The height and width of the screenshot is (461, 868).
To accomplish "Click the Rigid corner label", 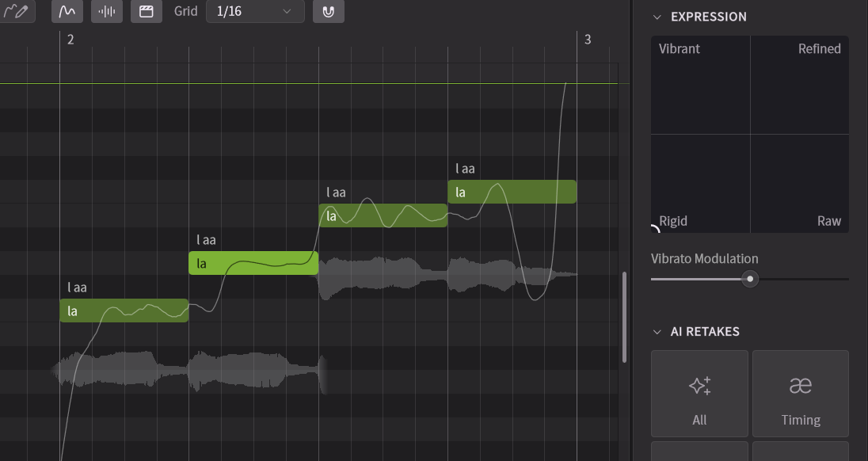I will (x=673, y=221).
